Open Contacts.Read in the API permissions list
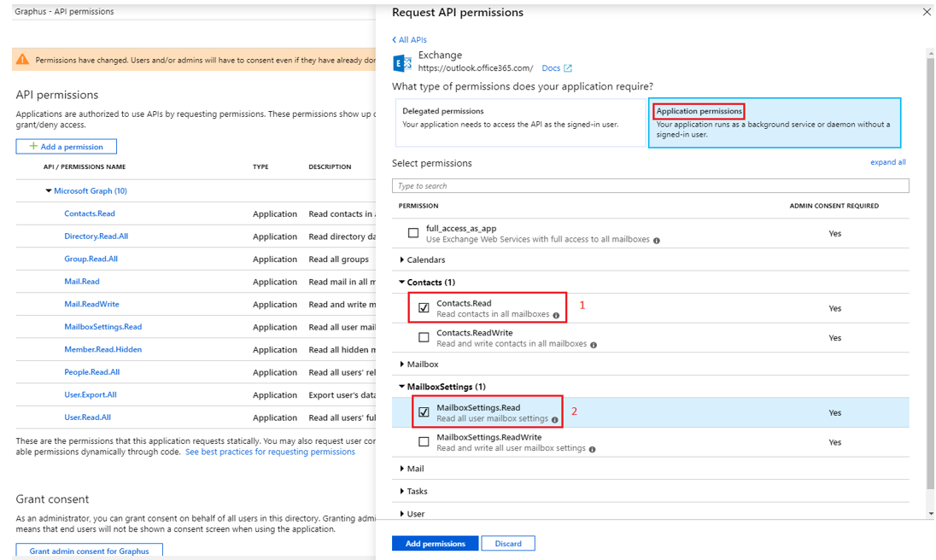Image resolution: width=936 pixels, height=560 pixels. click(90, 213)
